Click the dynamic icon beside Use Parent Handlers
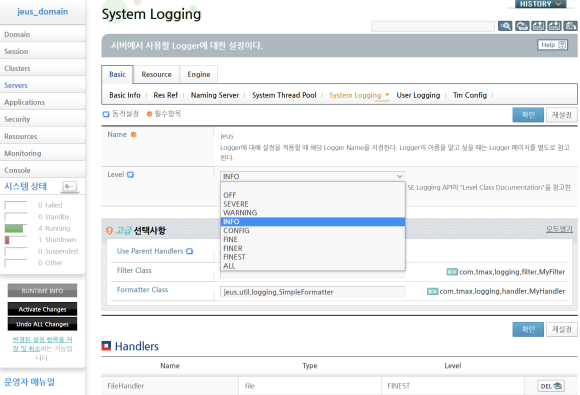 [x=189, y=251]
